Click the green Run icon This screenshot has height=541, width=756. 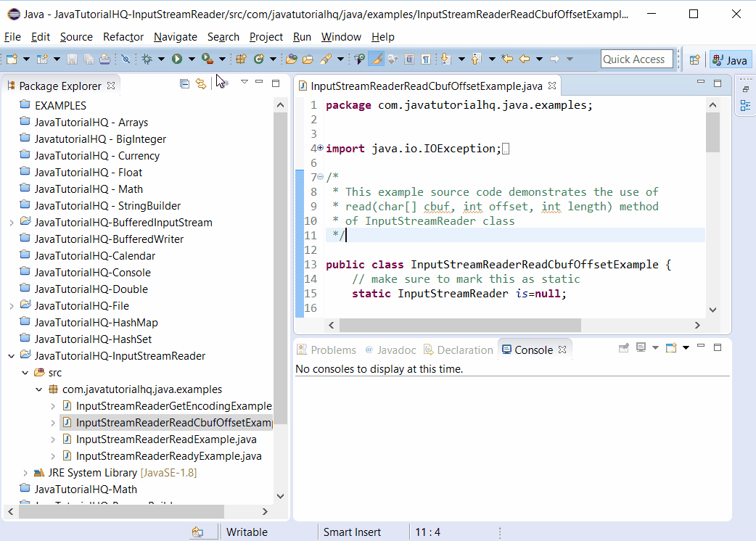click(x=177, y=59)
